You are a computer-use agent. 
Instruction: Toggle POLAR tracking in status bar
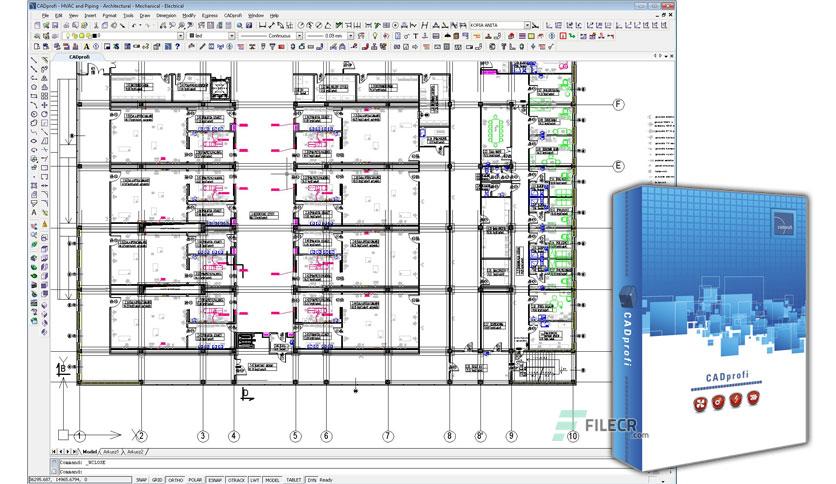click(x=195, y=480)
